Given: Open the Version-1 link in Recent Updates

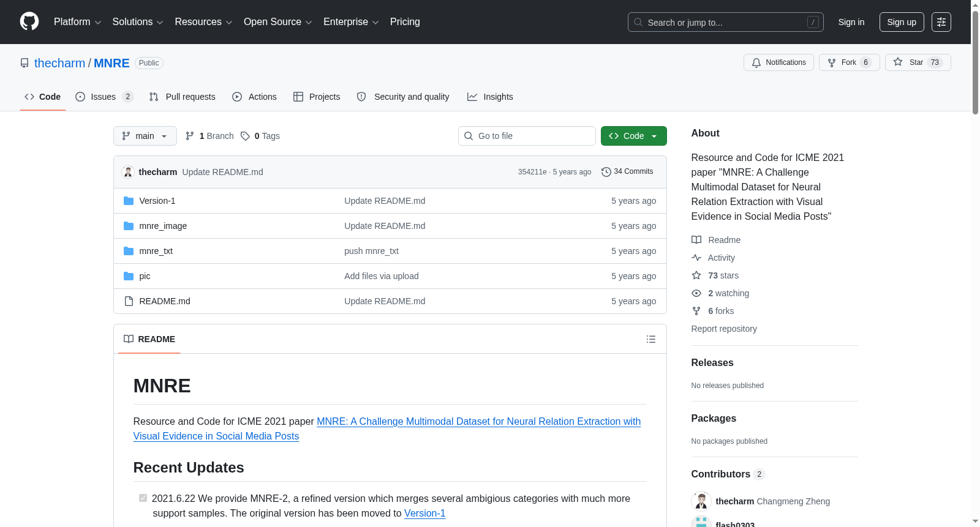Looking at the screenshot, I should click(x=424, y=514).
